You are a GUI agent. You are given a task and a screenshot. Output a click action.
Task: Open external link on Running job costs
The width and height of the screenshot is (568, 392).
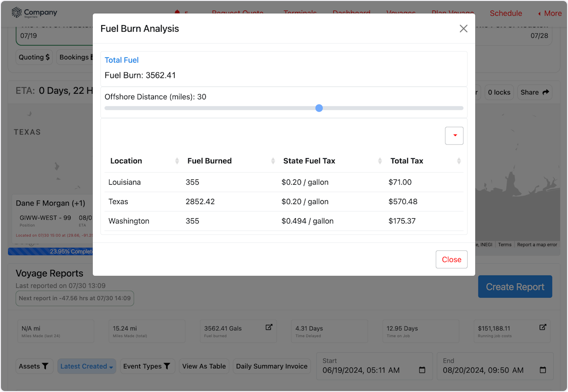click(543, 326)
